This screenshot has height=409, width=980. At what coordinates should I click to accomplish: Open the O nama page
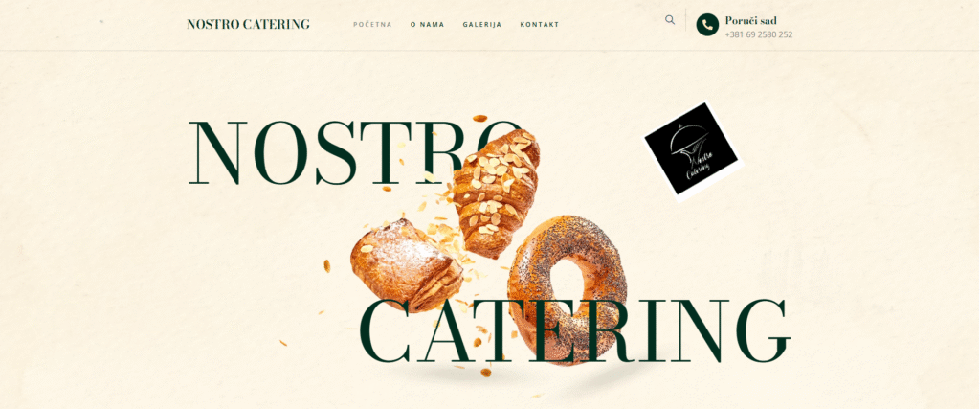428,25
